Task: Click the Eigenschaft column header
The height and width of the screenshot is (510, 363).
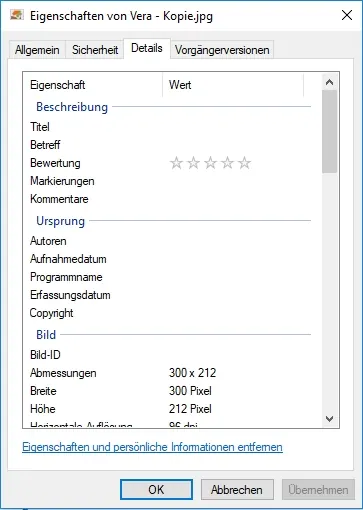Action: (x=93, y=85)
